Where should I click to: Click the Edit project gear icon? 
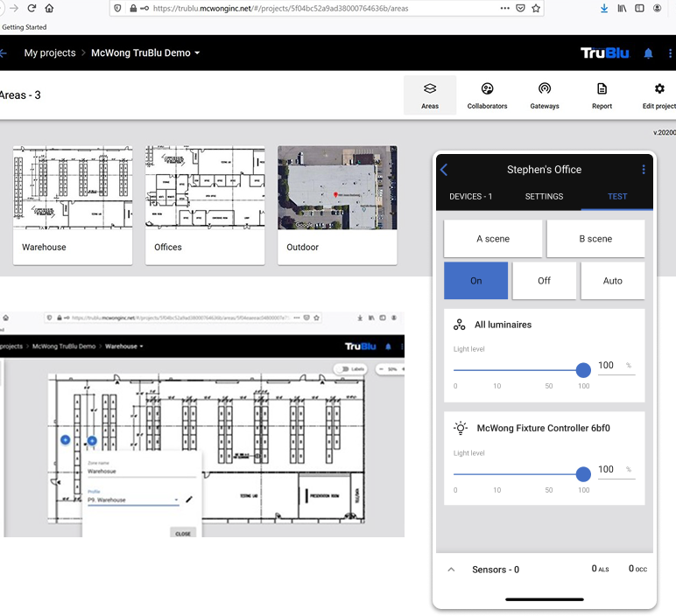660,89
